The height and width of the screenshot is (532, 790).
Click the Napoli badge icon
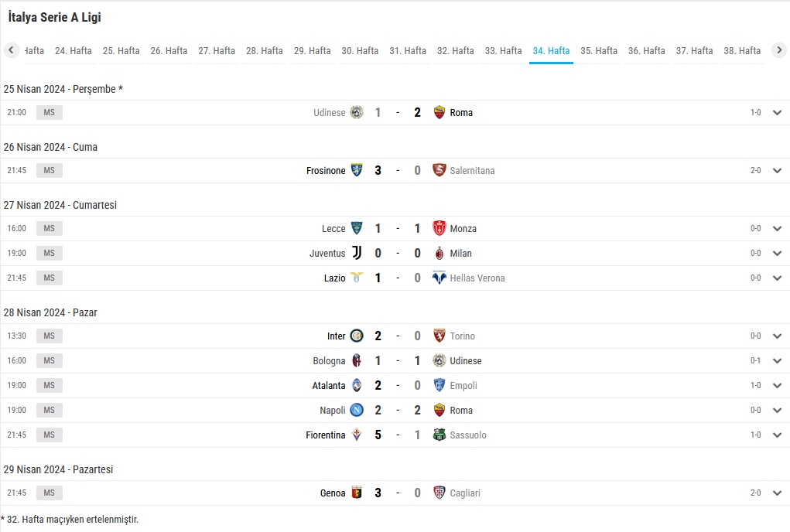click(x=357, y=410)
